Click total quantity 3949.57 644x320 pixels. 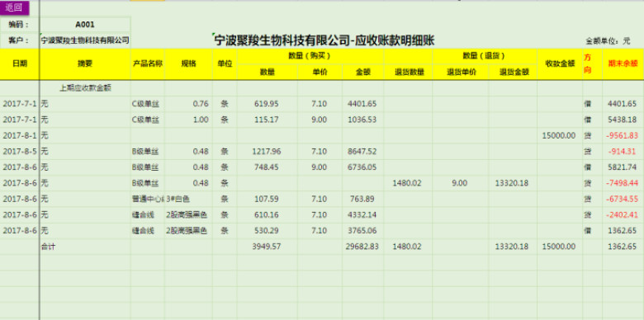tap(267, 247)
